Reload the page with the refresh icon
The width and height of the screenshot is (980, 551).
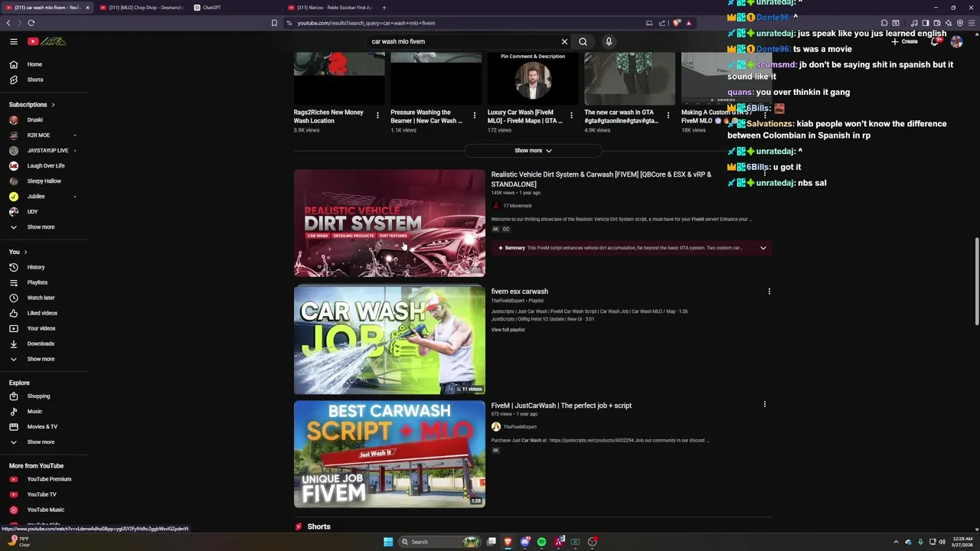(31, 23)
